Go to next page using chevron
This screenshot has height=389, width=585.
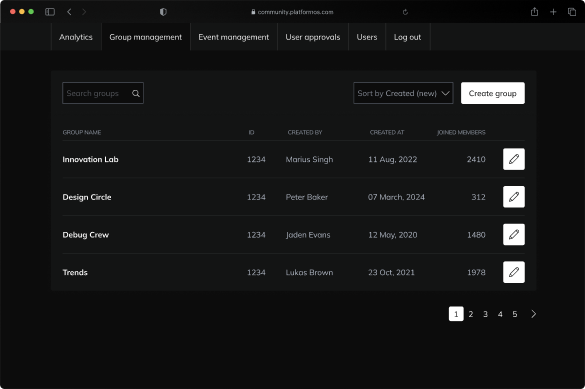pyautogui.click(x=534, y=314)
